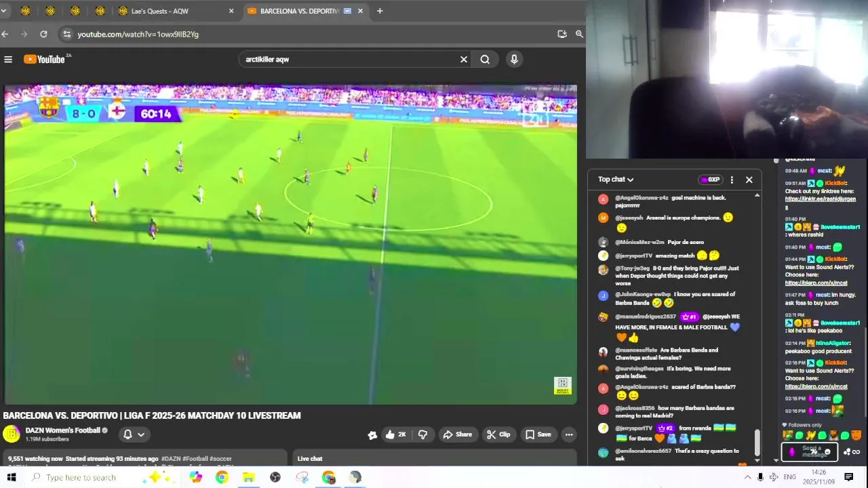Open notification preference chevron beside bell
Screen dimensions: 868x488
141,434
